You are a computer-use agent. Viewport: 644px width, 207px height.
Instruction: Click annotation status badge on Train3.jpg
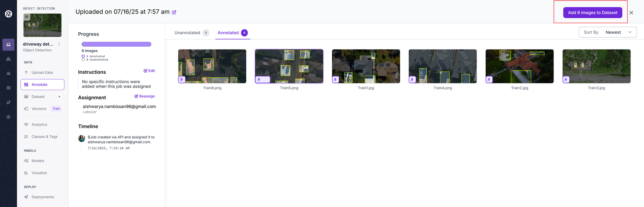tap(566, 80)
